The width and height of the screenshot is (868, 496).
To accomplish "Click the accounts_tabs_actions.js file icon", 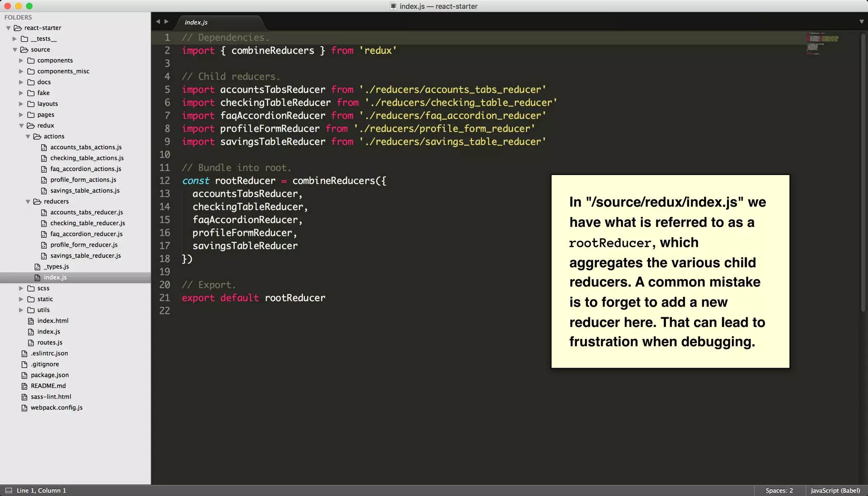I will tap(44, 147).
